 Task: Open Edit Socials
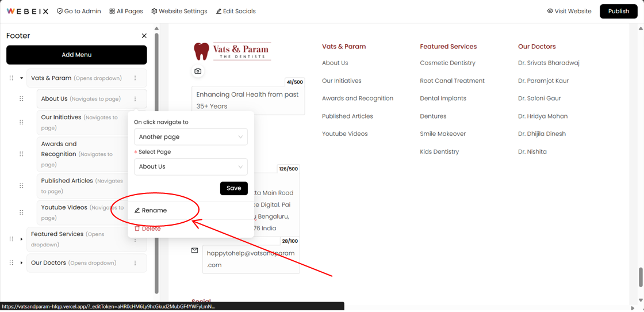coord(236,11)
